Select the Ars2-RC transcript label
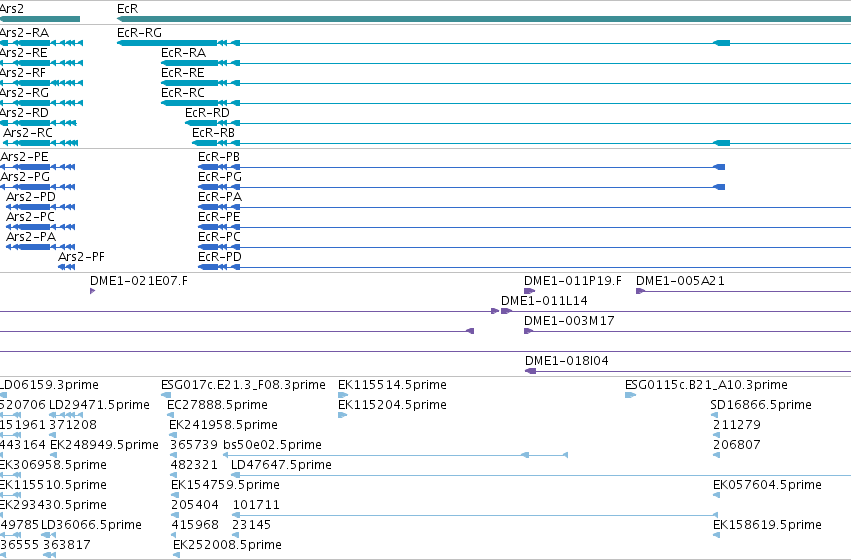Image resolution: width=851 pixels, height=560 pixels. pyautogui.click(x=28, y=133)
